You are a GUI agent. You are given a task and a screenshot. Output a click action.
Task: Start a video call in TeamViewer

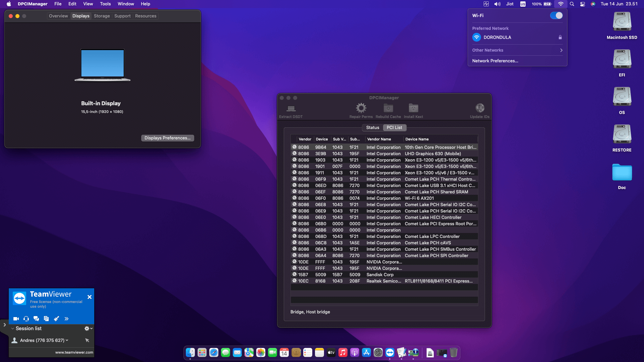16,319
